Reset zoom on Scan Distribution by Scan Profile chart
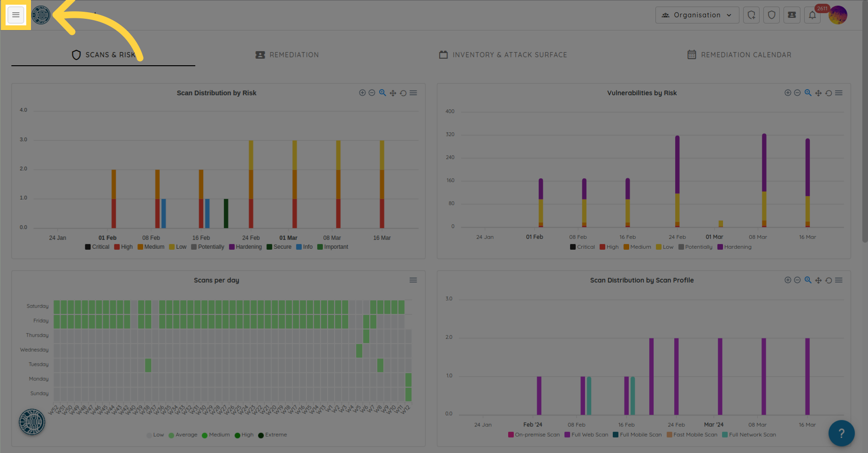 829,280
